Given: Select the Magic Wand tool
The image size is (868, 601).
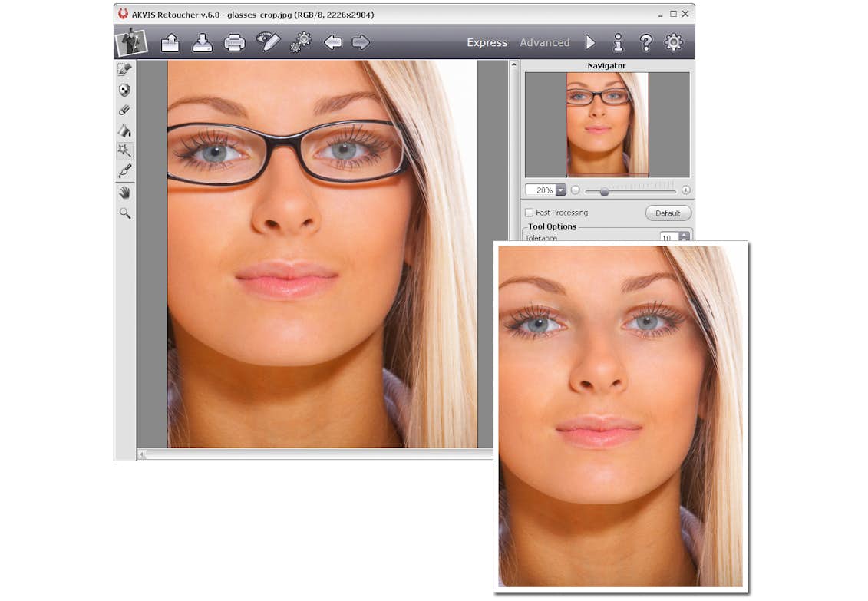Looking at the screenshot, I should pos(124,150).
